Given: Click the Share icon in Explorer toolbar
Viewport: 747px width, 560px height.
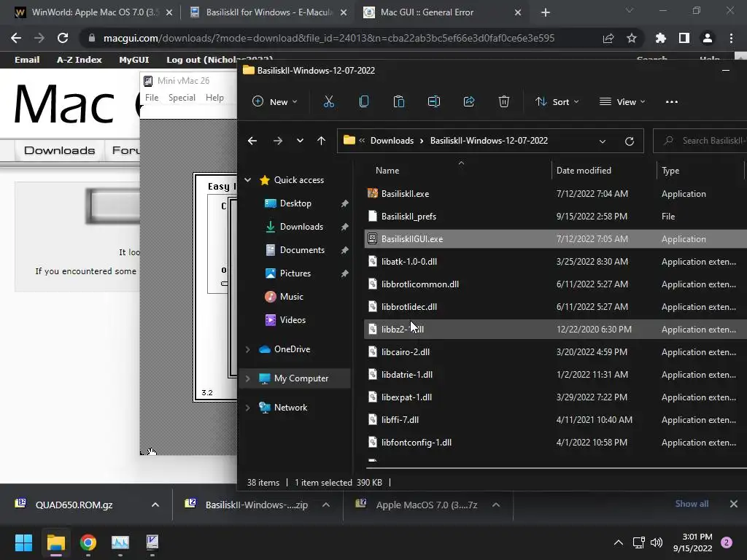Looking at the screenshot, I should pos(469,101).
